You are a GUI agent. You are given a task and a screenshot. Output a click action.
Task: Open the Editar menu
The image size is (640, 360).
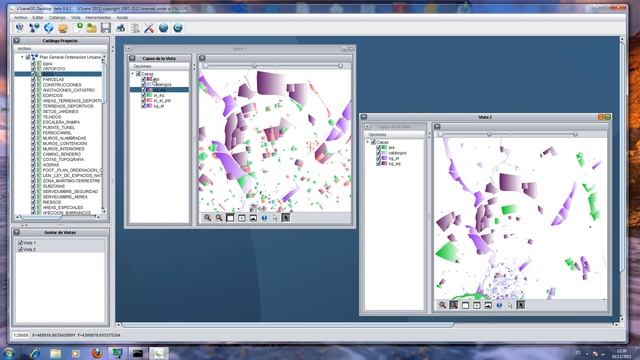tap(38, 18)
